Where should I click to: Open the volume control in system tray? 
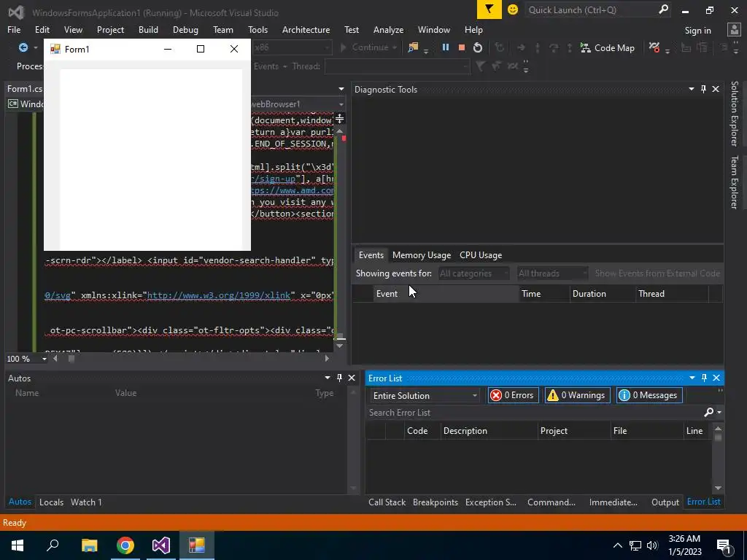[652, 545]
